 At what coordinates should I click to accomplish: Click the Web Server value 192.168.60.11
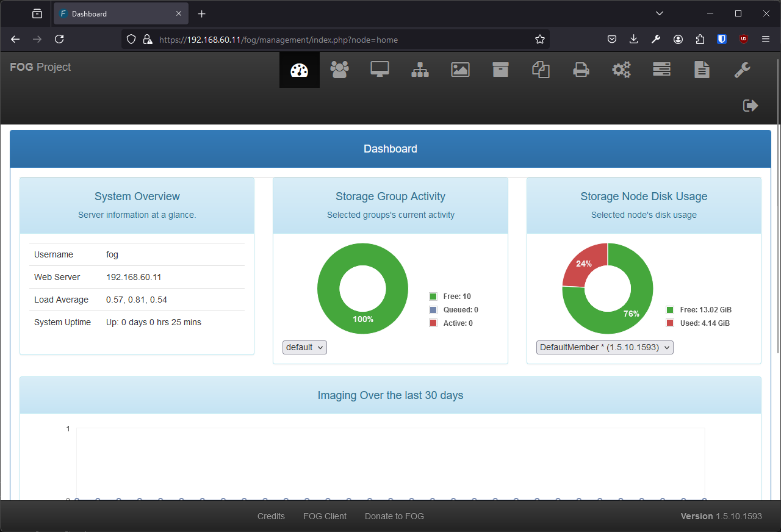[134, 277]
